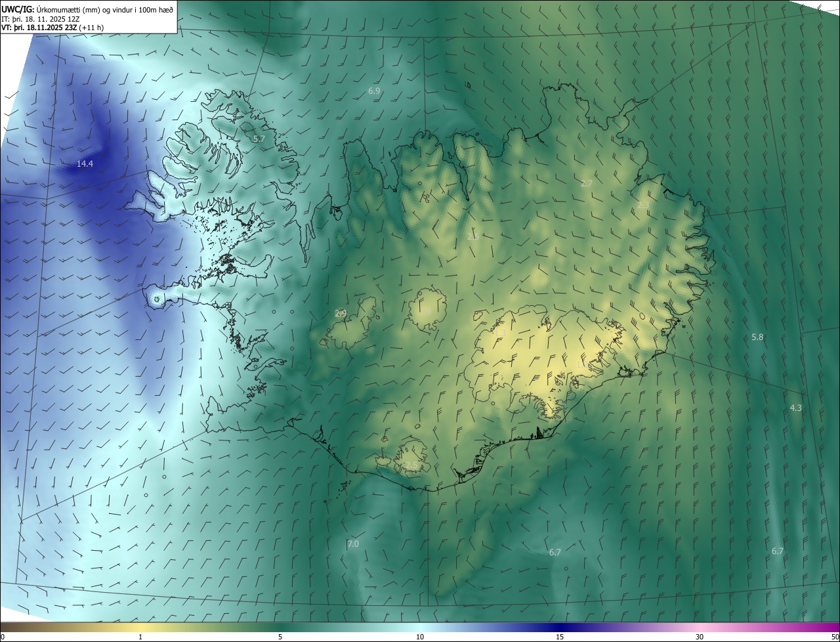Click the 5 tick on the colour scale
This screenshot has height=642, width=840.
[280, 637]
